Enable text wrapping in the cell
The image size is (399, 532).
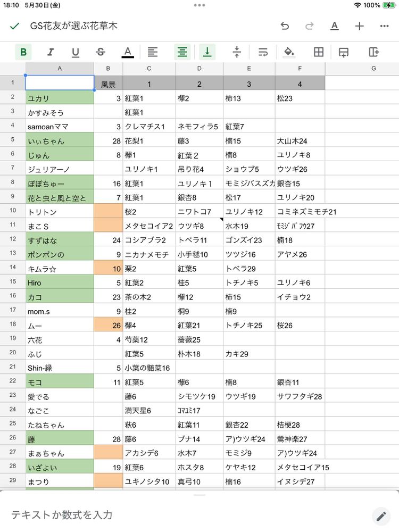263,52
